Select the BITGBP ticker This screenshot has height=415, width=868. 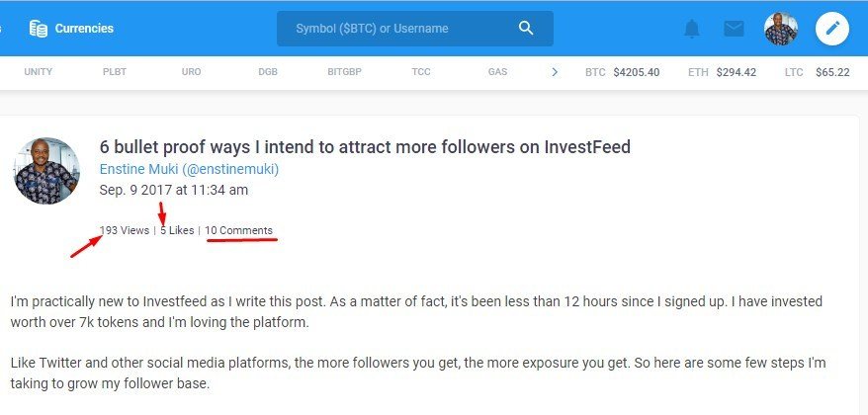point(344,72)
